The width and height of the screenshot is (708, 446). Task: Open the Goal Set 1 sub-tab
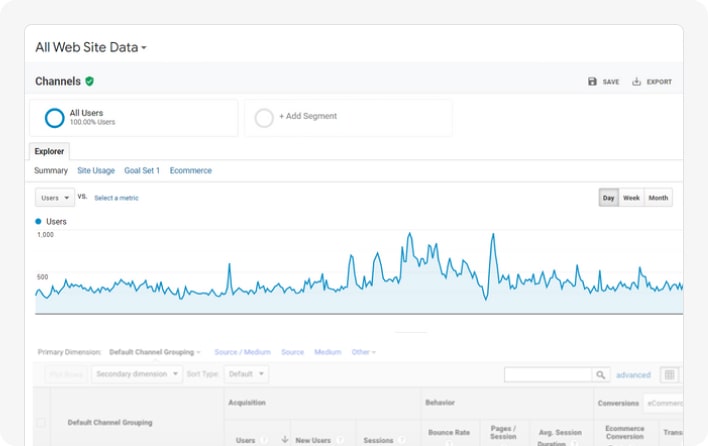pos(142,171)
